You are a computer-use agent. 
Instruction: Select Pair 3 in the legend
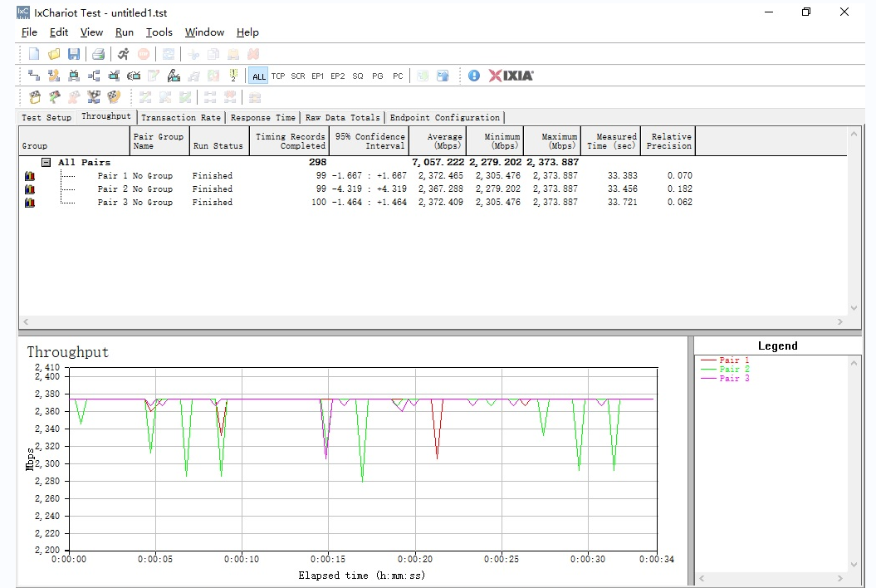[x=725, y=379]
